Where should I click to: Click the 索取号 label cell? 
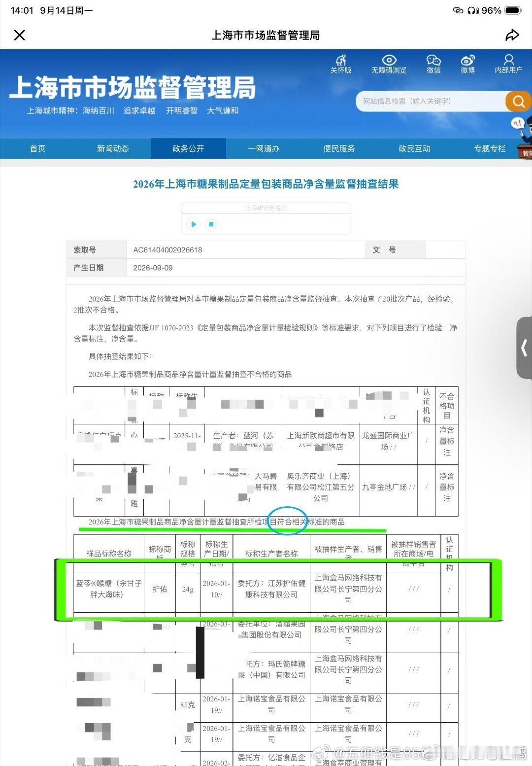(x=97, y=250)
